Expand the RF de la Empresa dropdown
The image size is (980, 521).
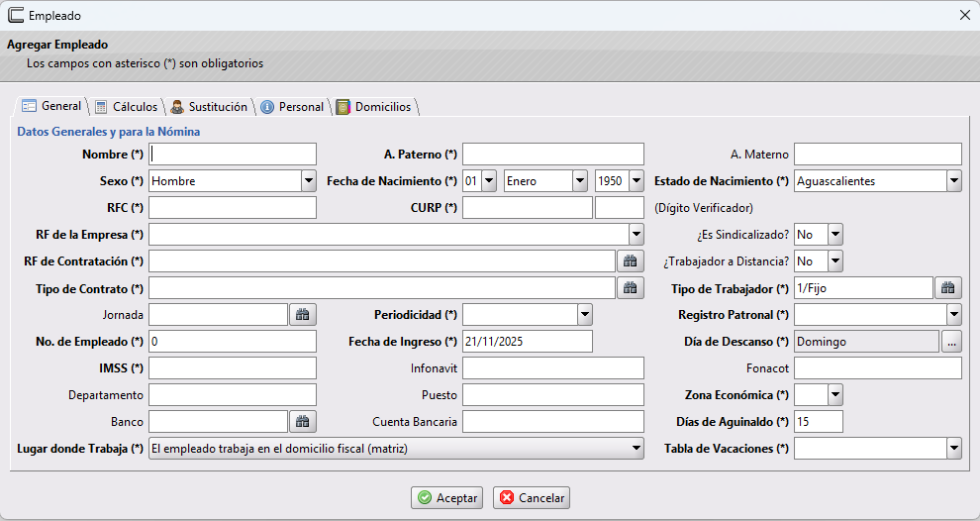637,235
